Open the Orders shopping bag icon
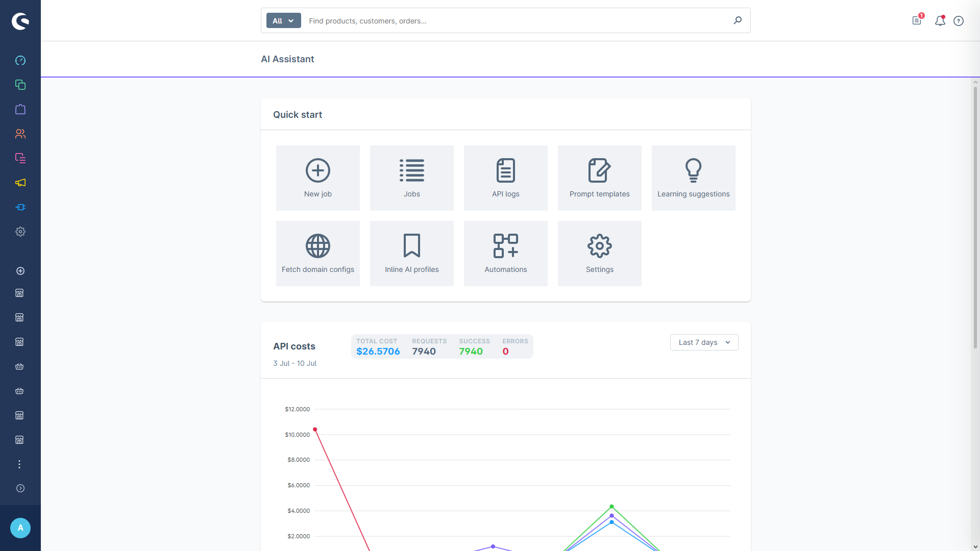Image resolution: width=980 pixels, height=551 pixels. pos(20,109)
